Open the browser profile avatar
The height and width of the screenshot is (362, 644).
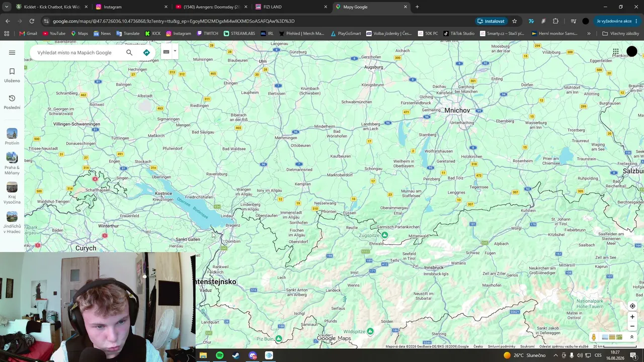586,21
